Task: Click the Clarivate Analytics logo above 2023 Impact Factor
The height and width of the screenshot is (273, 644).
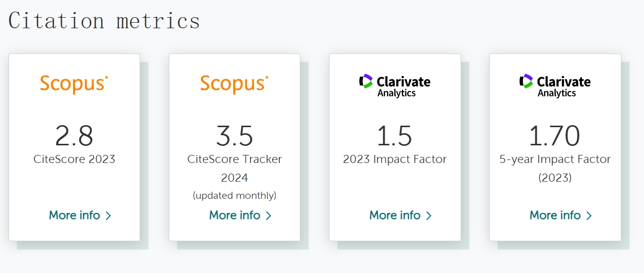Action: (395, 86)
